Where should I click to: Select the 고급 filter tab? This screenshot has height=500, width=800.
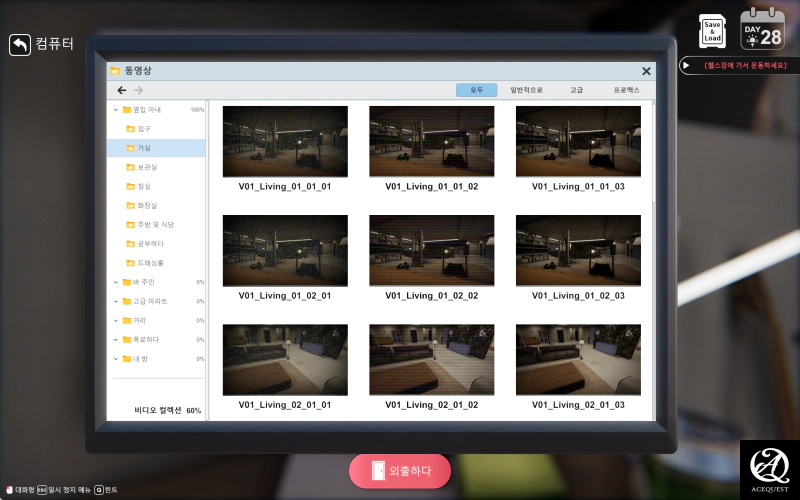[x=576, y=90]
